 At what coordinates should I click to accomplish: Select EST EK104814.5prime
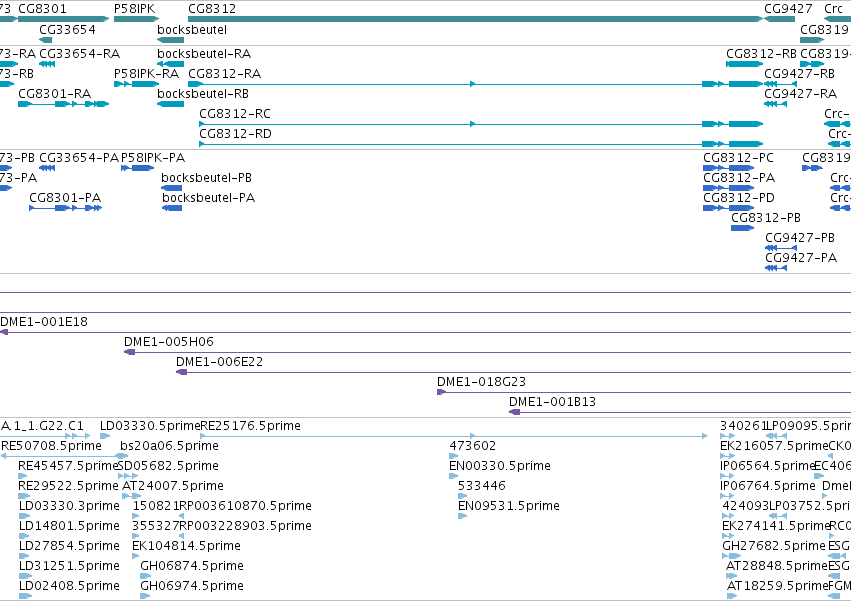[137, 556]
